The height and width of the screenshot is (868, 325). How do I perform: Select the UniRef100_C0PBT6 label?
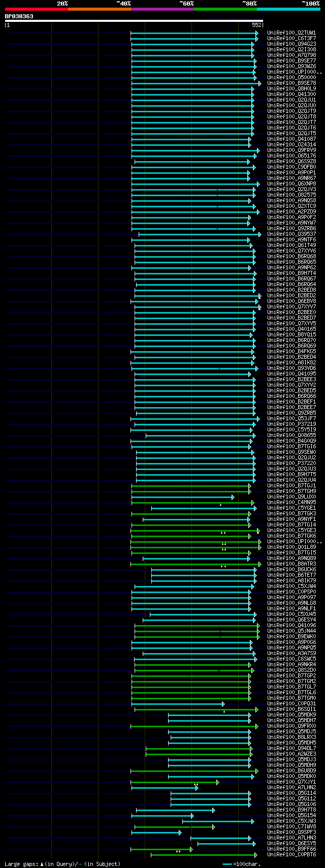point(291,854)
